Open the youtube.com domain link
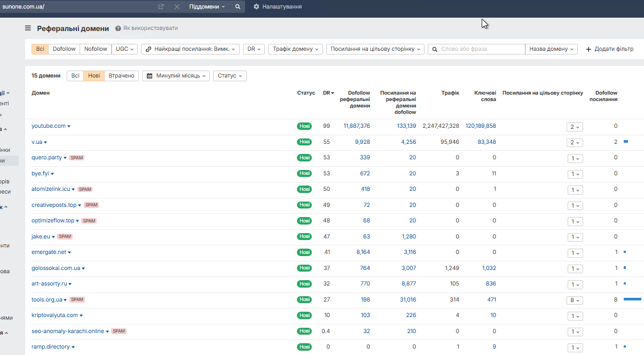 coord(49,126)
